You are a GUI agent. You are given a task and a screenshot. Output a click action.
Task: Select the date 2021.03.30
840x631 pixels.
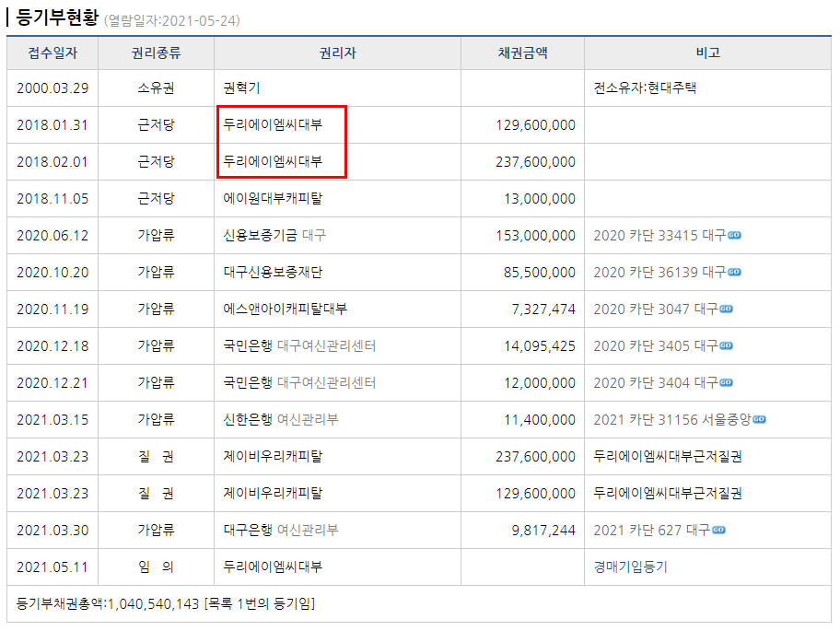point(52,531)
